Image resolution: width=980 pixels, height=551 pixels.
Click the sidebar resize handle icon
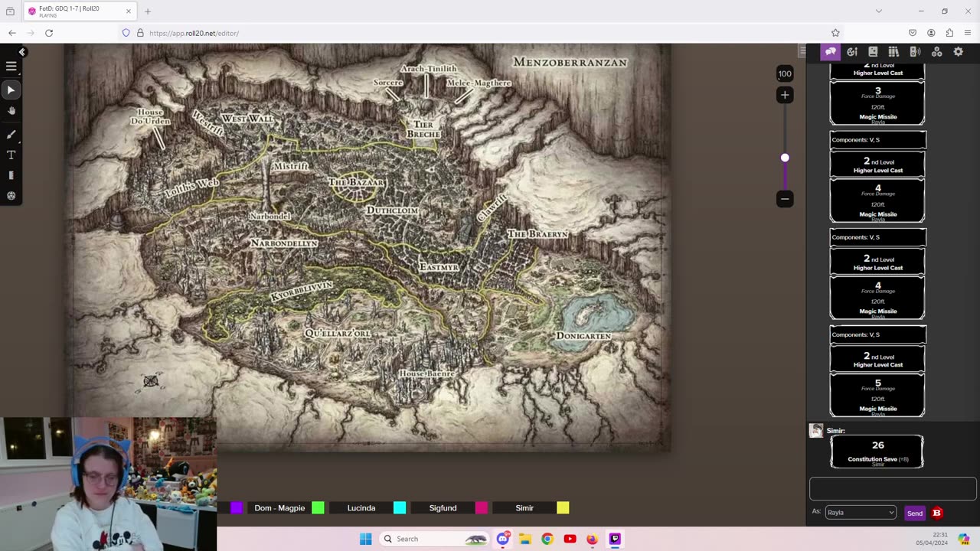(x=802, y=51)
